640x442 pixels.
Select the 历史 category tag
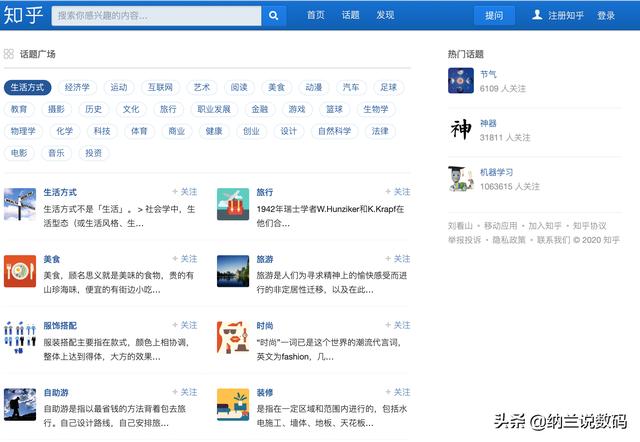(93, 109)
